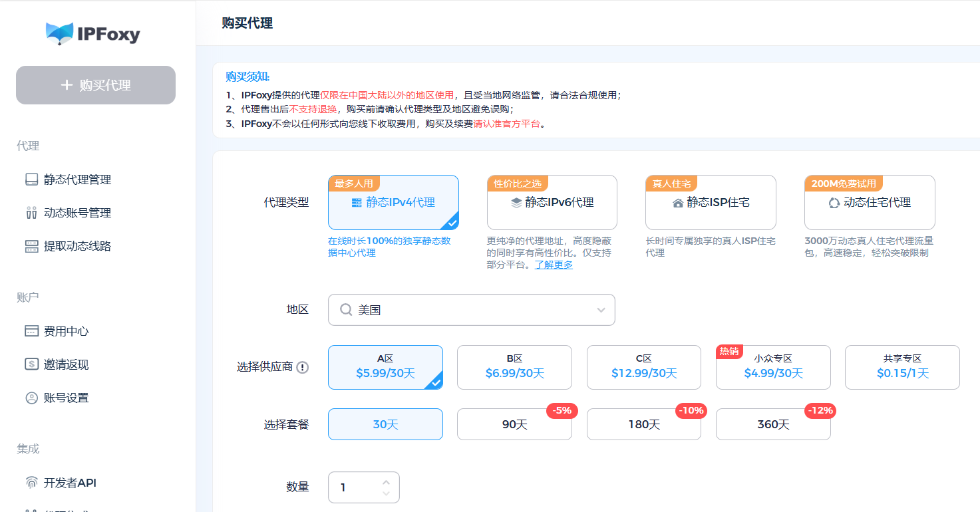Image resolution: width=980 pixels, height=512 pixels.
Task: Choose supplier B区 at $6.99/30天
Action: click(514, 367)
